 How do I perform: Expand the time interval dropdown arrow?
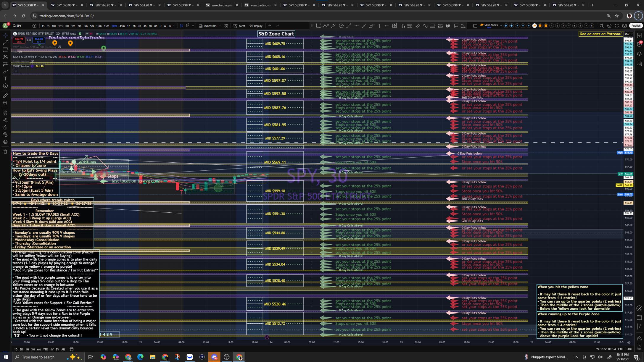tap(174, 26)
